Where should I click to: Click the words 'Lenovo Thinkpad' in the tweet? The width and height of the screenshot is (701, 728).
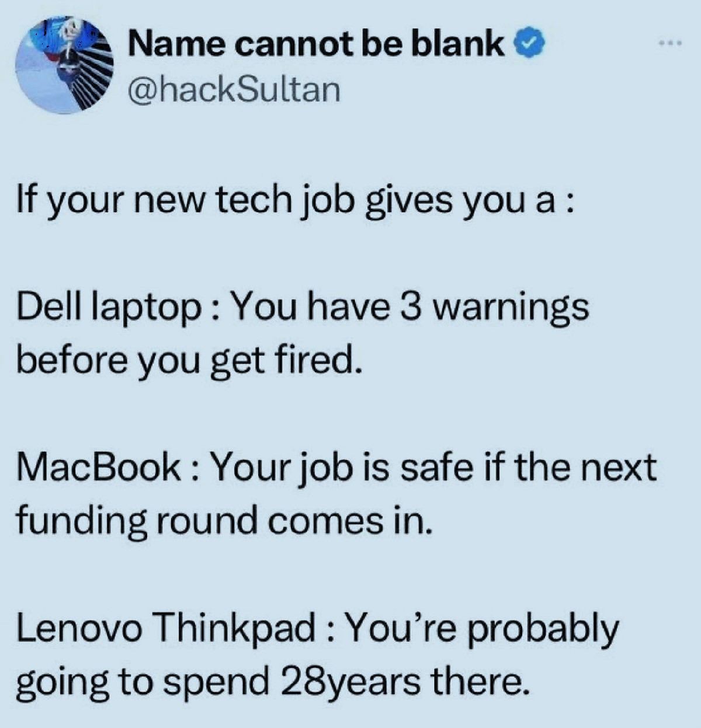pos(165,629)
